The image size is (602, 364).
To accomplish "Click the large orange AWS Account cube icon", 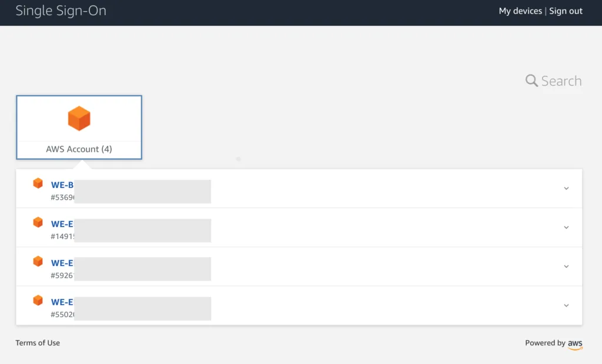I will (79, 119).
